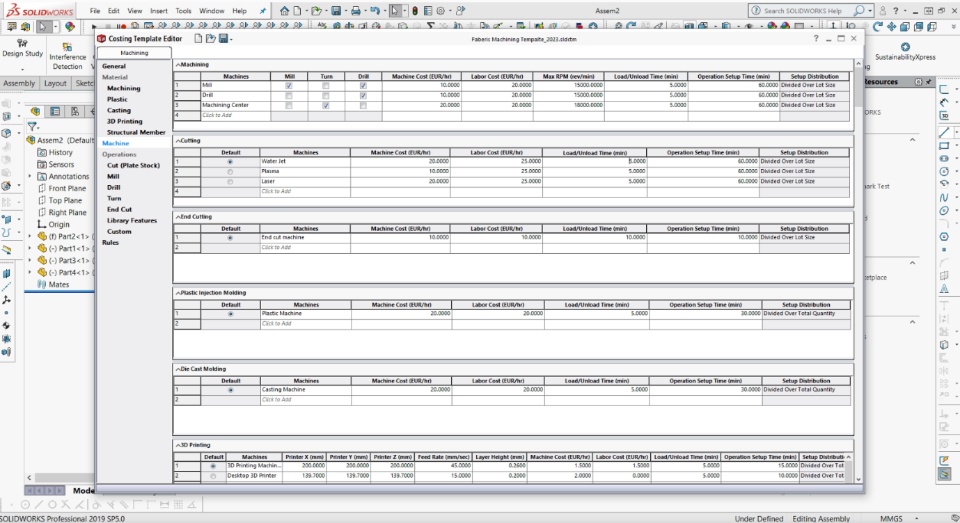This screenshot has height=523, width=960.
Task: Select Laser as default cutting machine
Action: pos(230,181)
